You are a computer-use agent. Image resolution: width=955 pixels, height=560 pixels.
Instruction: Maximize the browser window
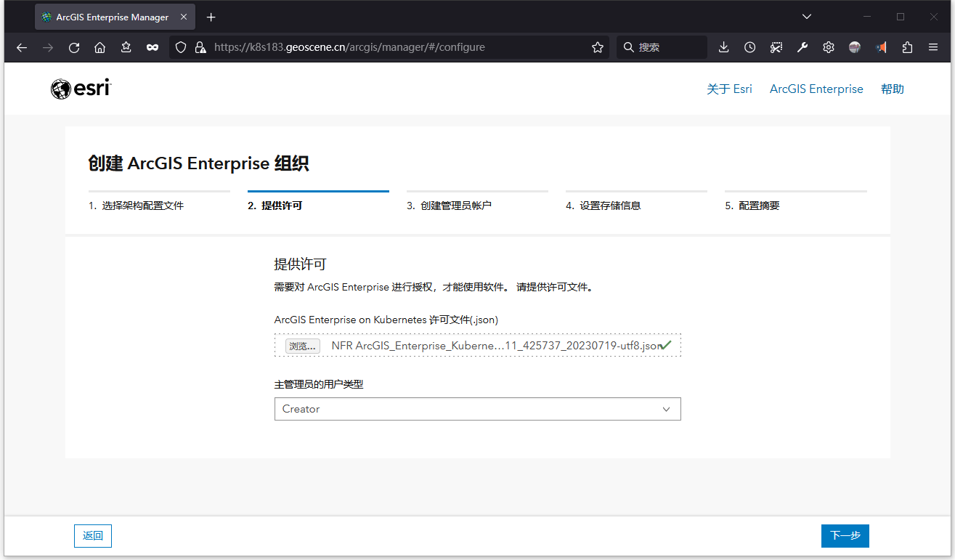point(901,17)
